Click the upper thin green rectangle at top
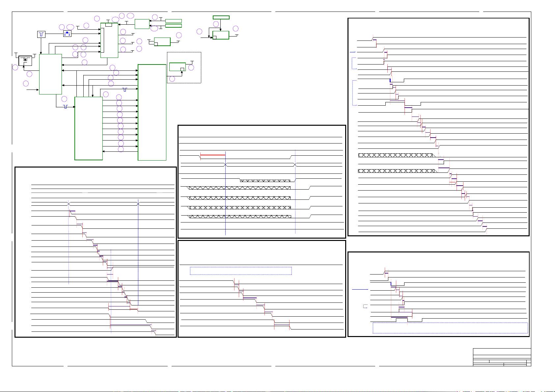 [173, 21]
